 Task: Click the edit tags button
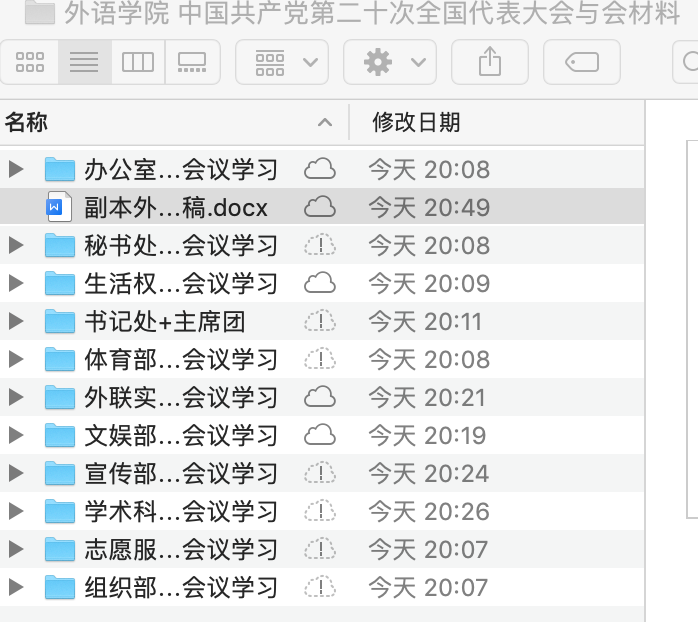581,62
